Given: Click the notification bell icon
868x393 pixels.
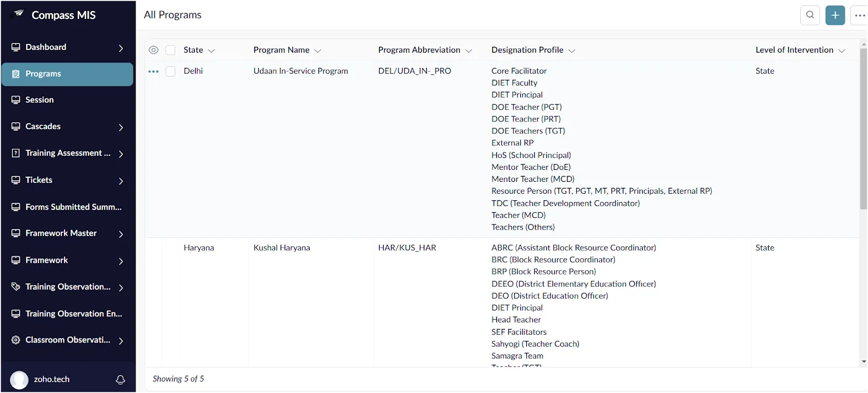Looking at the screenshot, I should (x=120, y=379).
